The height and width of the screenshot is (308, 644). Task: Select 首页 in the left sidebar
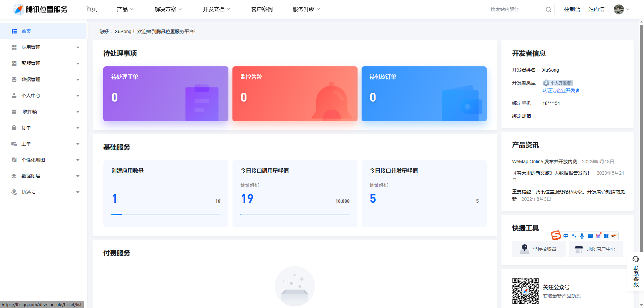[x=44, y=31]
